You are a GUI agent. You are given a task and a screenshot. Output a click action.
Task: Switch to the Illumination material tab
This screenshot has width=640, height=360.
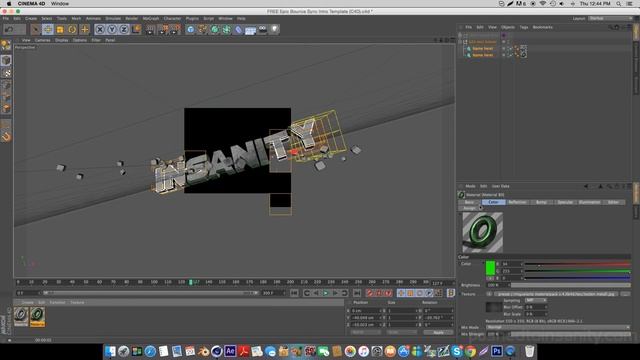pyautogui.click(x=589, y=202)
